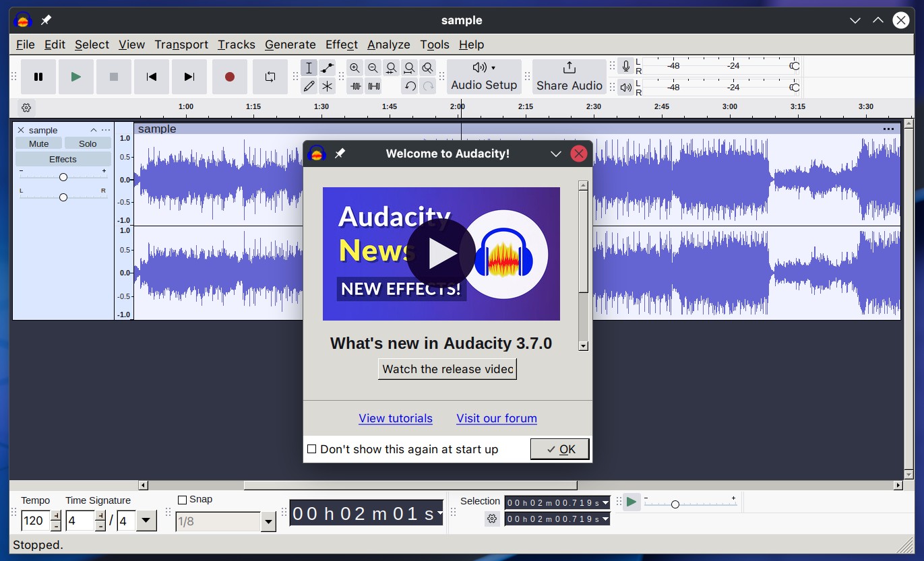Close the sample track with X

coord(21,130)
